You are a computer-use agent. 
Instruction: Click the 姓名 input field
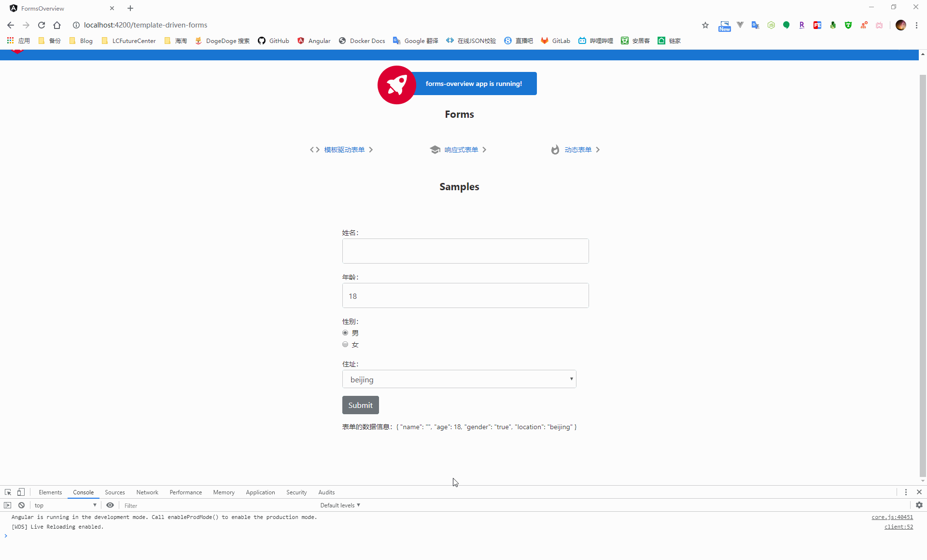pyautogui.click(x=465, y=251)
